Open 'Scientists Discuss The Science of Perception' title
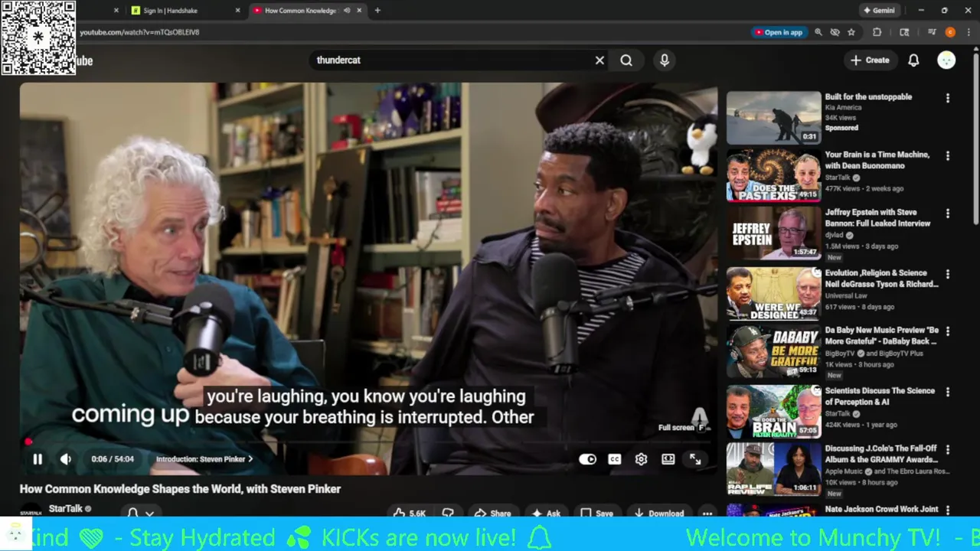This screenshot has width=980, height=551. tap(880, 396)
